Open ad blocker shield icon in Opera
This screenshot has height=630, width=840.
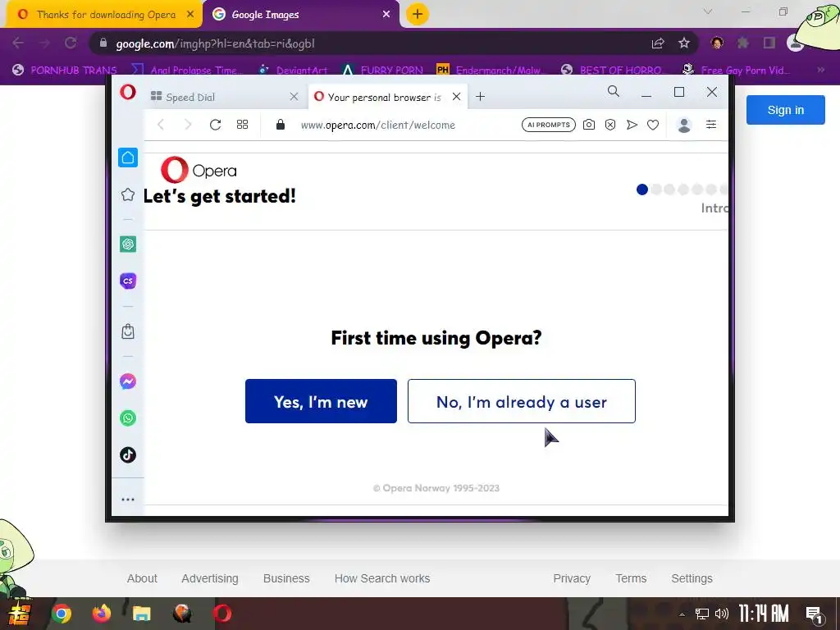click(x=610, y=125)
